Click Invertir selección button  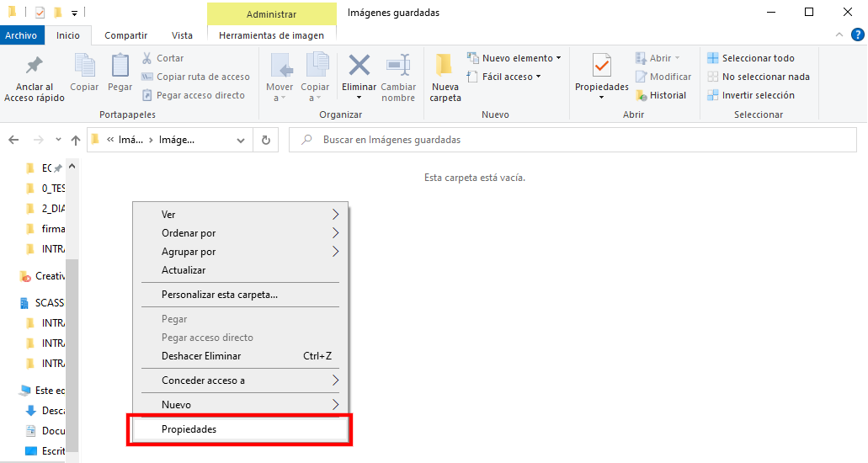(750, 95)
